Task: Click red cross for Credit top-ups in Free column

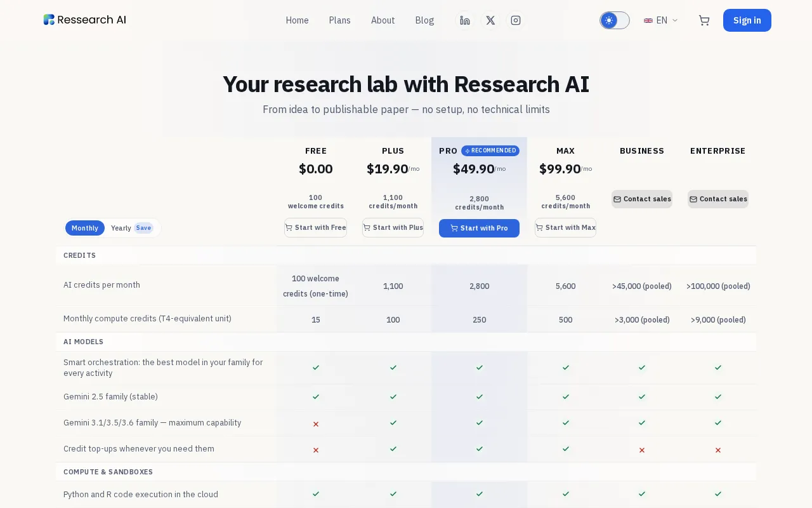Action: coord(316,450)
